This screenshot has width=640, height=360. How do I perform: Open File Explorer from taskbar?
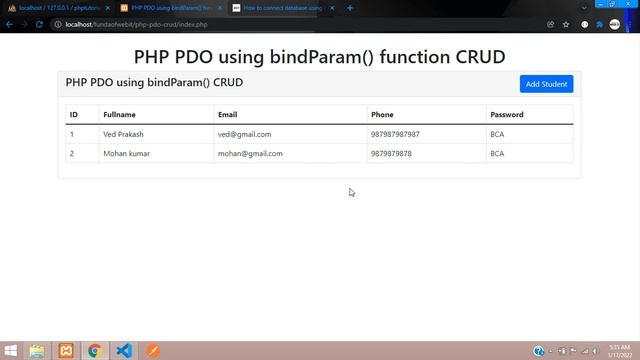[37, 351]
